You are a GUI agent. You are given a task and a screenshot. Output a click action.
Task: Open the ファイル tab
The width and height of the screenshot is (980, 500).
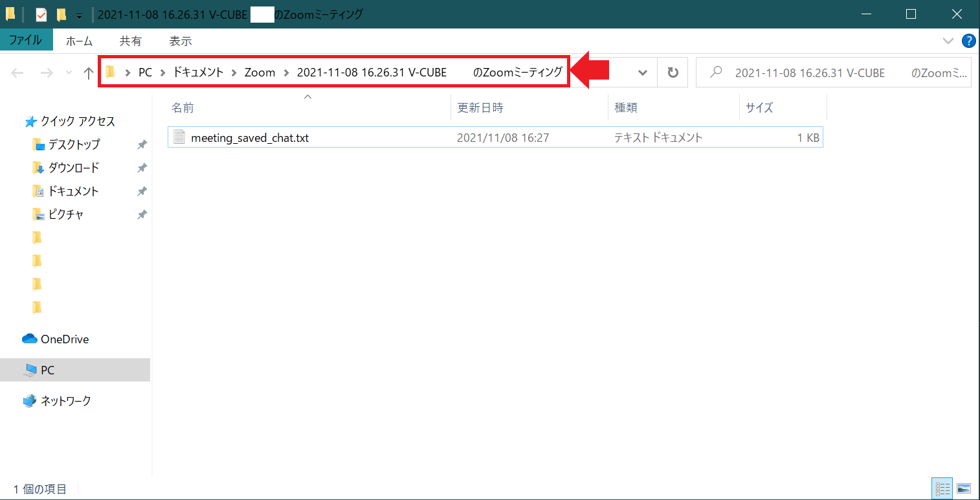25,40
